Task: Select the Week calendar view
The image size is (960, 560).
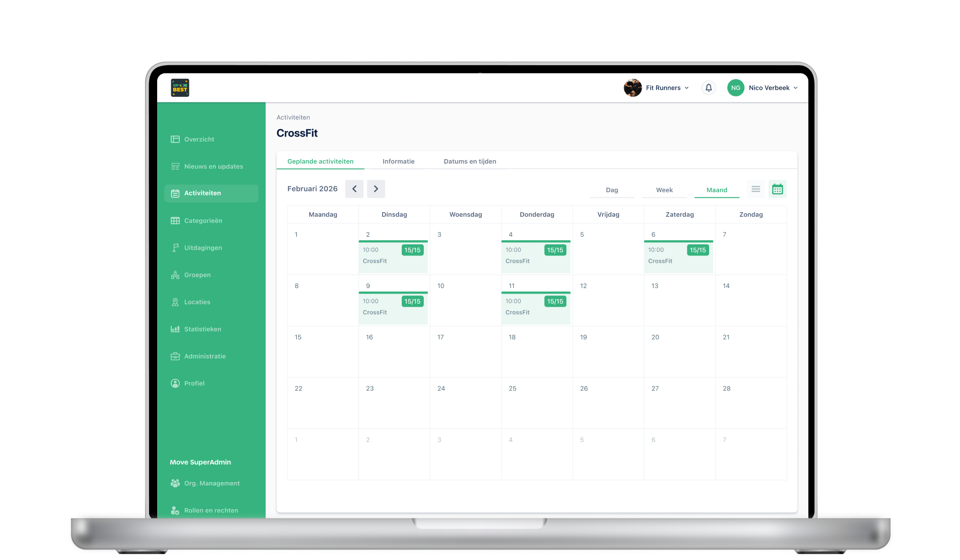Action: click(x=664, y=190)
